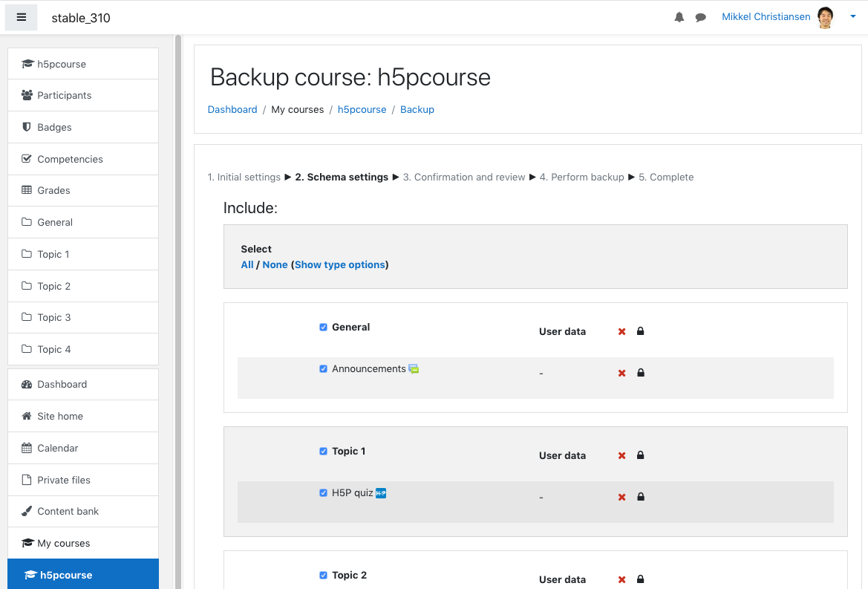The height and width of the screenshot is (589, 868).
Task: Click the folder icon beside Topic 1
Action: [x=27, y=254]
